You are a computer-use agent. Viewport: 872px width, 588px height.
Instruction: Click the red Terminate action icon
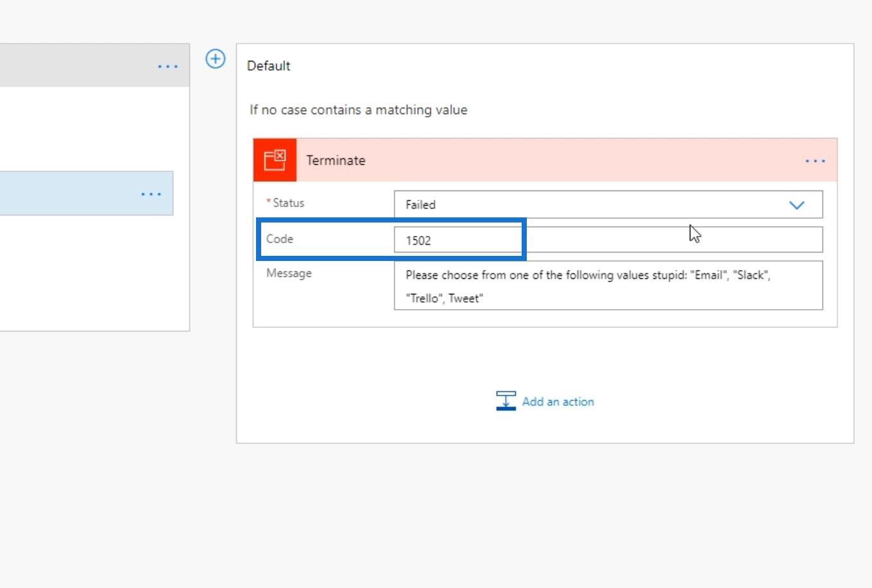click(275, 160)
